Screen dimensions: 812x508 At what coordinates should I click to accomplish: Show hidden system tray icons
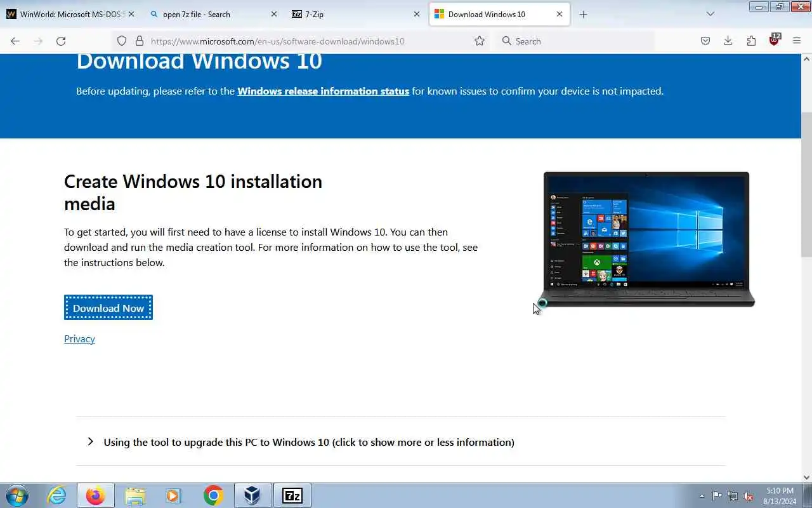coord(702,496)
